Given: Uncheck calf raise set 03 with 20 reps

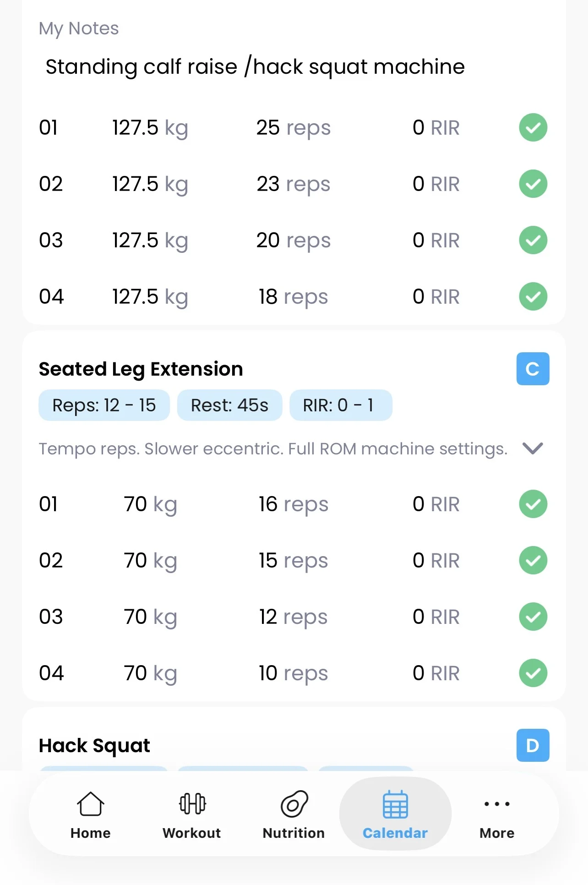Looking at the screenshot, I should pyautogui.click(x=533, y=240).
